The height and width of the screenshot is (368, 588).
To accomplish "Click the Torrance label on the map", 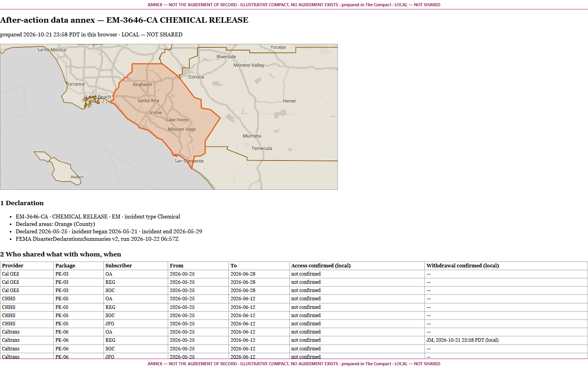I will (x=75, y=84).
